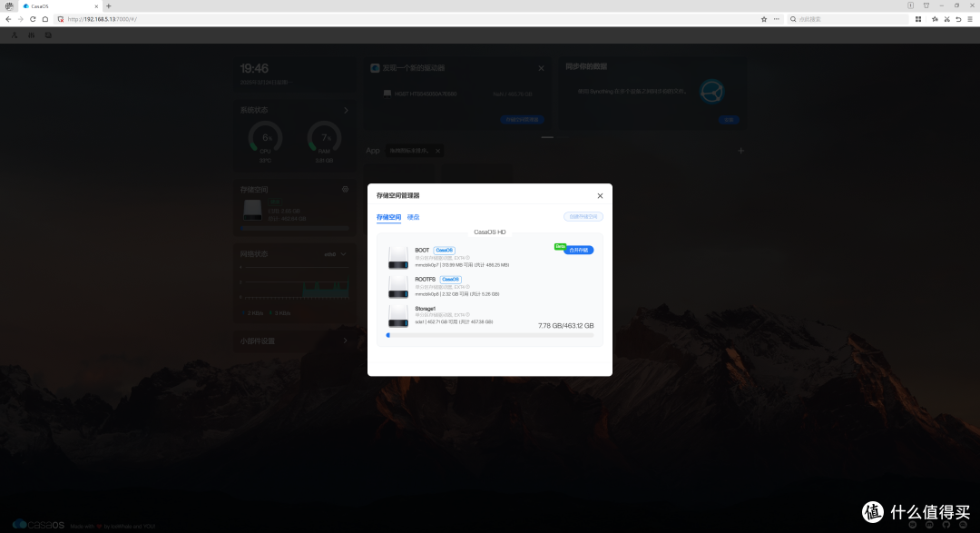Viewport: 980px width, 533px height.
Task: Select the 存储空间 tab
Action: click(x=388, y=217)
